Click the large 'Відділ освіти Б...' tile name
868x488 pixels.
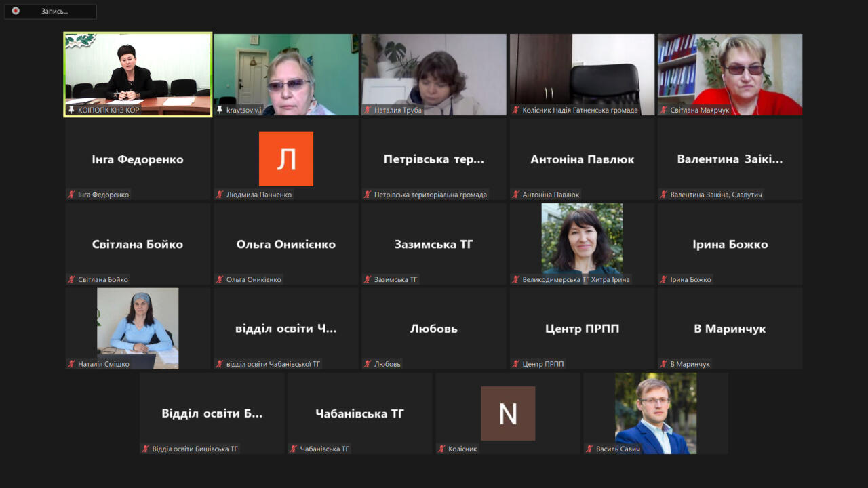pos(212,414)
